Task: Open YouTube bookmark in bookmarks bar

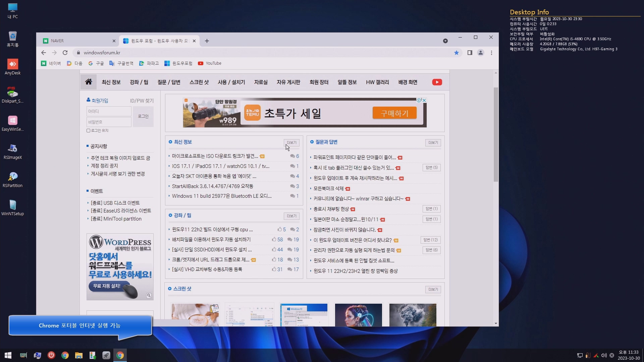Action: (x=210, y=63)
